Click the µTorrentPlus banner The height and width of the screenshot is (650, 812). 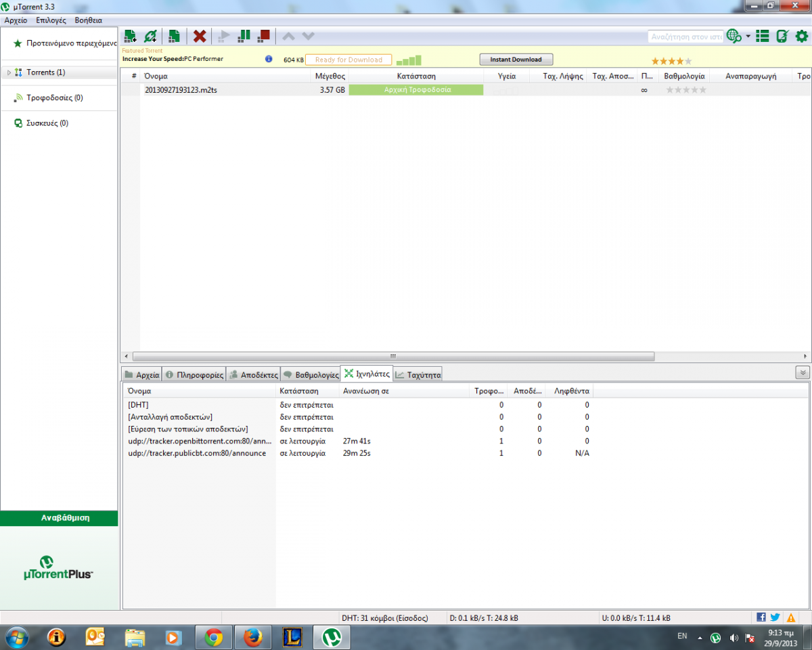click(x=58, y=567)
